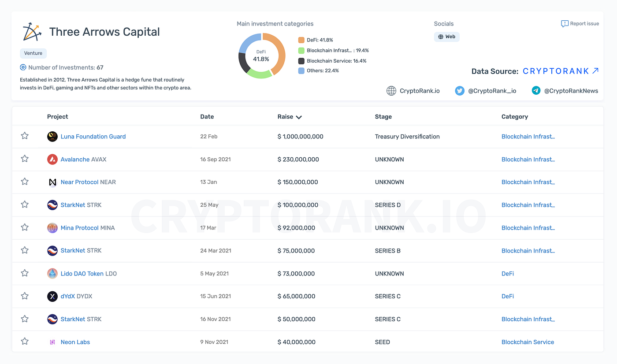
Task: Click the Category column header
Action: pyautogui.click(x=515, y=117)
